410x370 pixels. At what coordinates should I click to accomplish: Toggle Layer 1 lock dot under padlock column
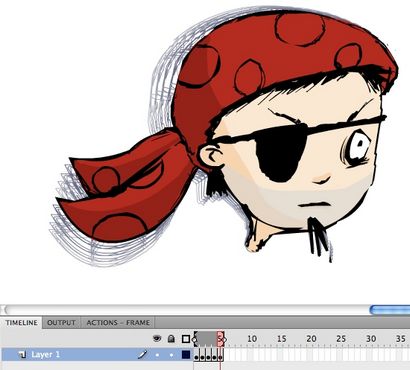(x=171, y=355)
